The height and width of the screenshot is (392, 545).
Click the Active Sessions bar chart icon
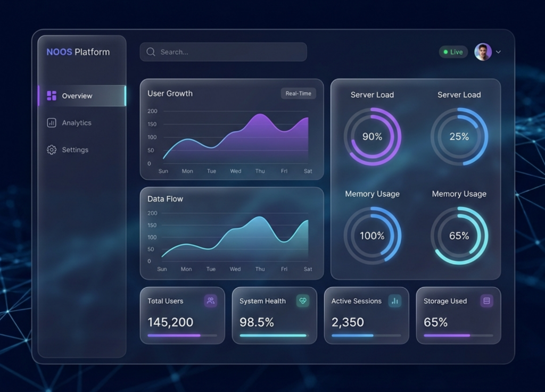click(x=395, y=301)
